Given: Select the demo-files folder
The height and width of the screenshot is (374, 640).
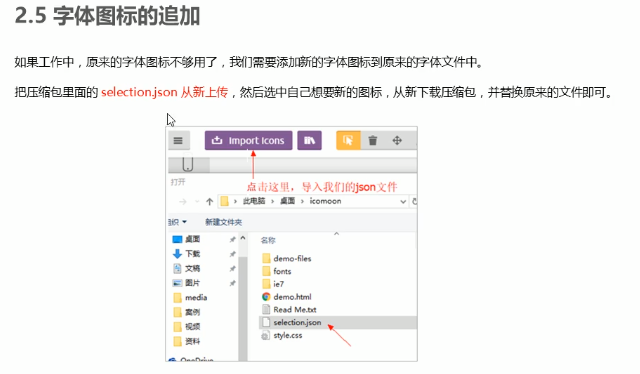Looking at the screenshot, I should point(292,258).
